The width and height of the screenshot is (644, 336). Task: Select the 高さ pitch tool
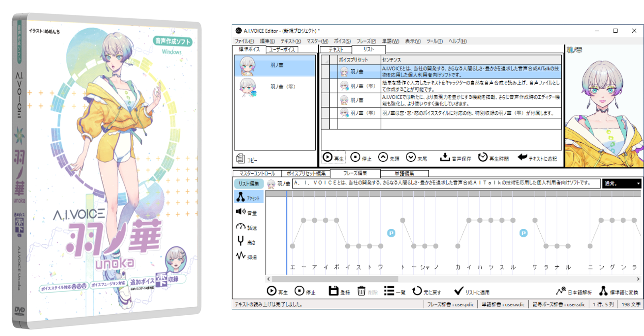click(246, 242)
